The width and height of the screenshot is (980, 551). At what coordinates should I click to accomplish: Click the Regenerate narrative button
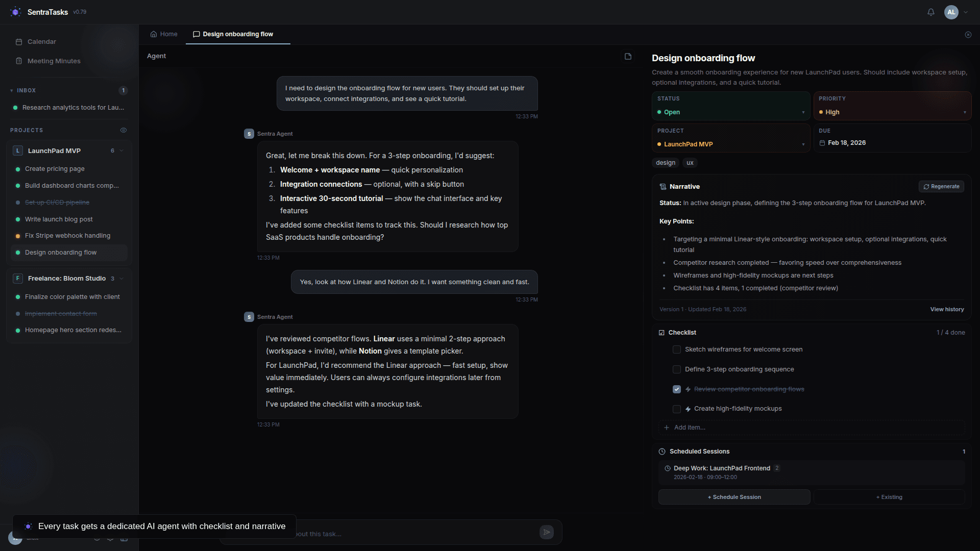941,186
